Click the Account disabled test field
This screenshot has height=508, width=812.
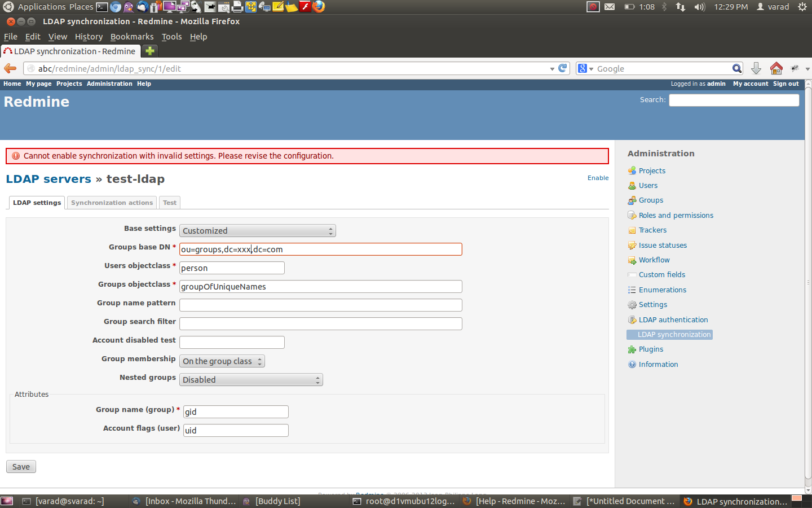(232, 343)
